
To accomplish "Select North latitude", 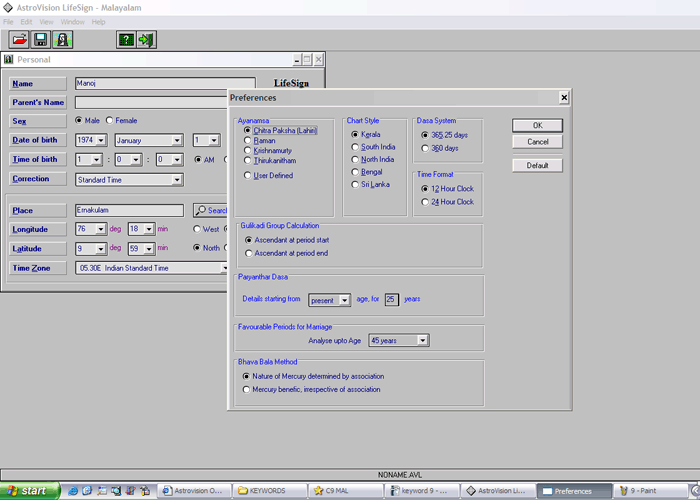I will coord(206,248).
